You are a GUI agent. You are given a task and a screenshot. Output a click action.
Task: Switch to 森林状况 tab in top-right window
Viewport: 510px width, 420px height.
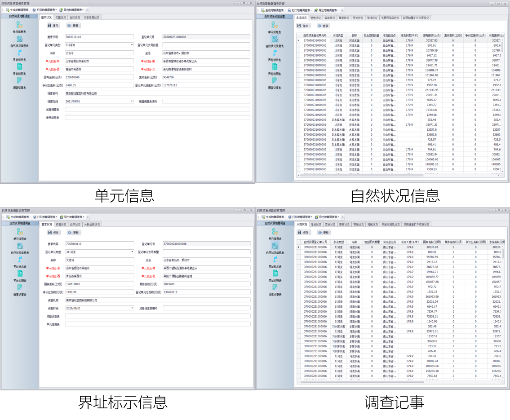click(330, 18)
